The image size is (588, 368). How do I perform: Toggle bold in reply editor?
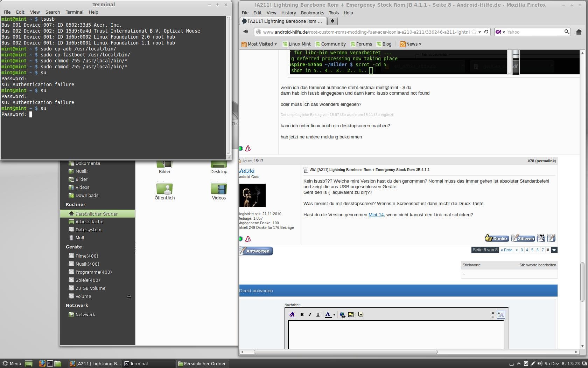(302, 315)
